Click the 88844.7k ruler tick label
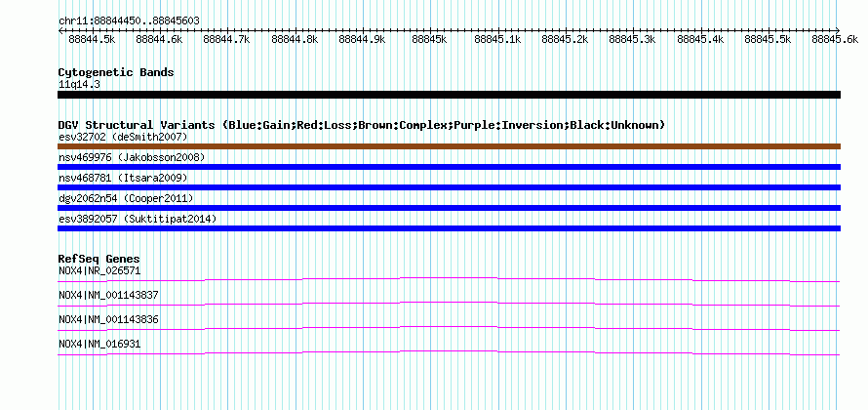This screenshot has width=868, height=410. 227,39
